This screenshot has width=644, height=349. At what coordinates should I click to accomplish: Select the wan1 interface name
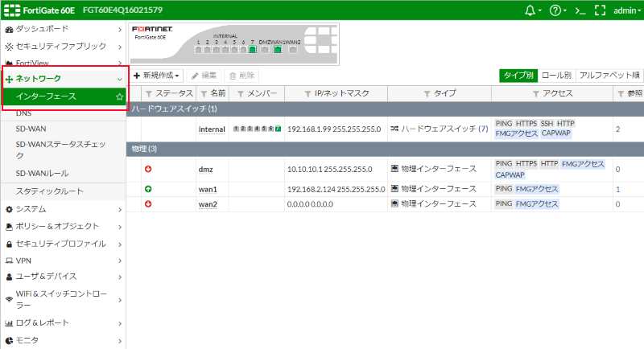click(208, 190)
